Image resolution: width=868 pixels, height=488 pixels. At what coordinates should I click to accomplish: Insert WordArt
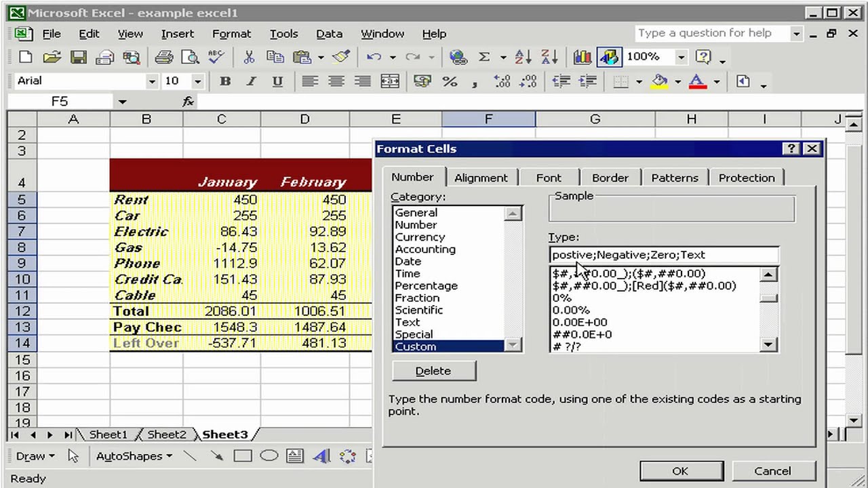pyautogui.click(x=321, y=456)
